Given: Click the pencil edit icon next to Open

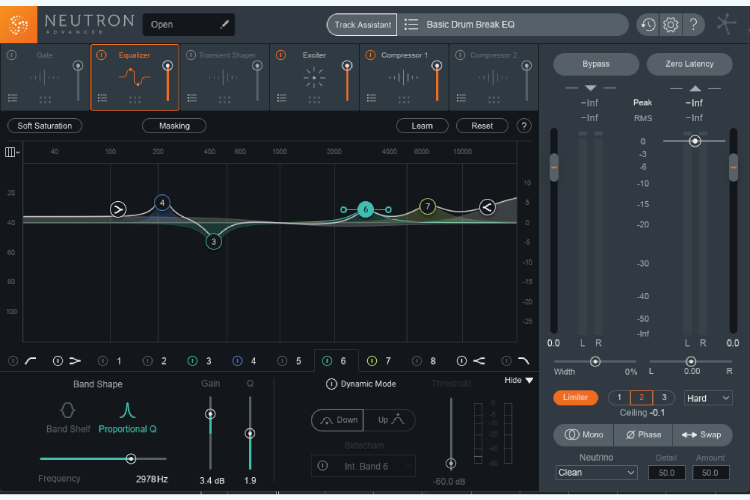Looking at the screenshot, I should pos(224,24).
